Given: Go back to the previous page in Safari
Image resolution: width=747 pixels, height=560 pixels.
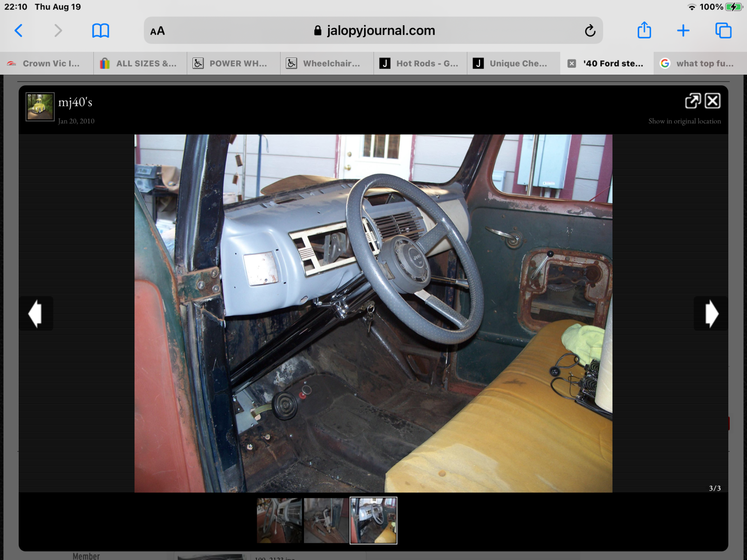Looking at the screenshot, I should point(19,31).
